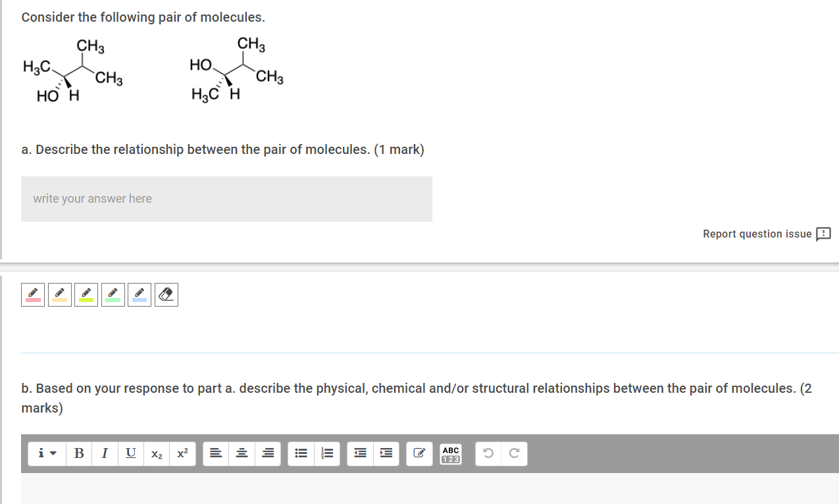Toggle italic formatting
The image size is (839, 504).
coord(105,453)
